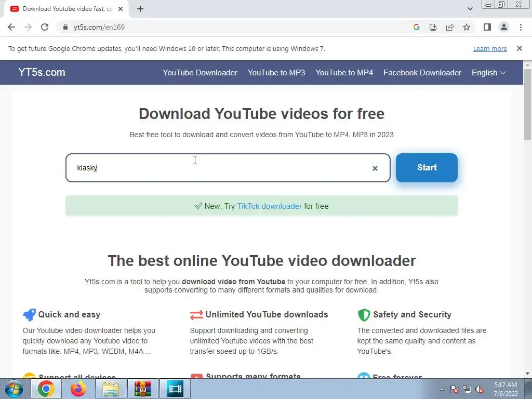Click the install app icon in address bar
This screenshot has width=532, height=399.
(x=433, y=27)
